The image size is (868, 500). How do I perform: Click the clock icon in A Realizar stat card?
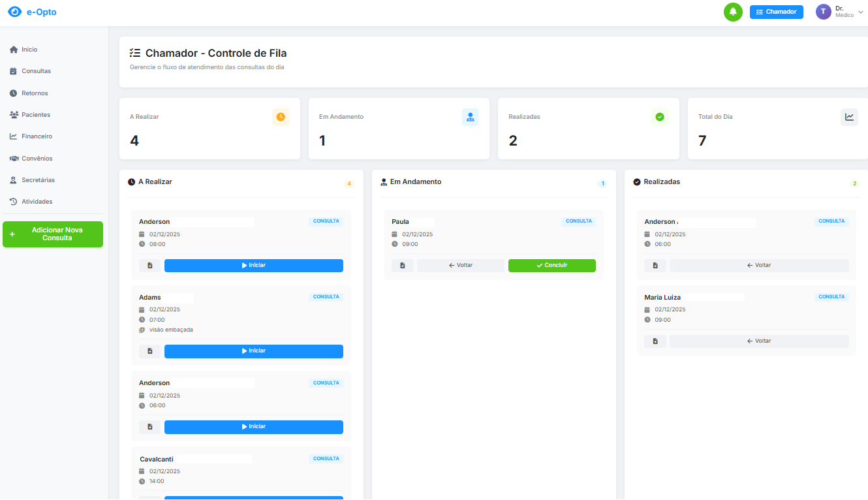281,117
